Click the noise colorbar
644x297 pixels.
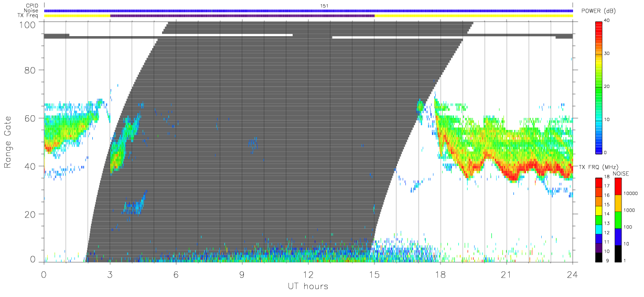[x=619, y=219]
